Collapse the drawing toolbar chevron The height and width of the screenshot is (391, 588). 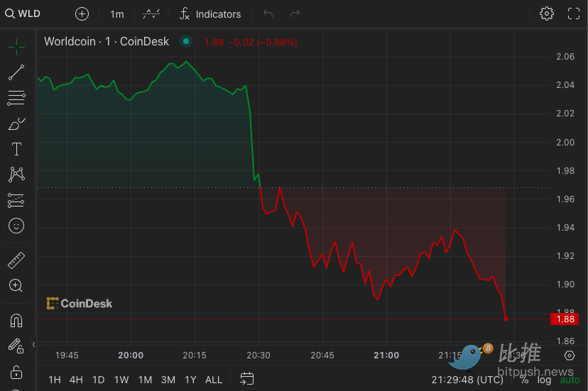(x=34, y=344)
